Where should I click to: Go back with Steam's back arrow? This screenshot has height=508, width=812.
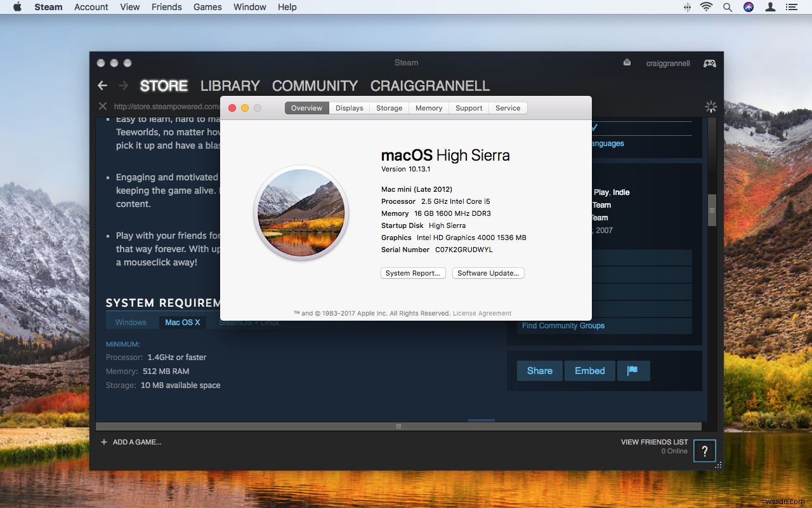pyautogui.click(x=102, y=85)
